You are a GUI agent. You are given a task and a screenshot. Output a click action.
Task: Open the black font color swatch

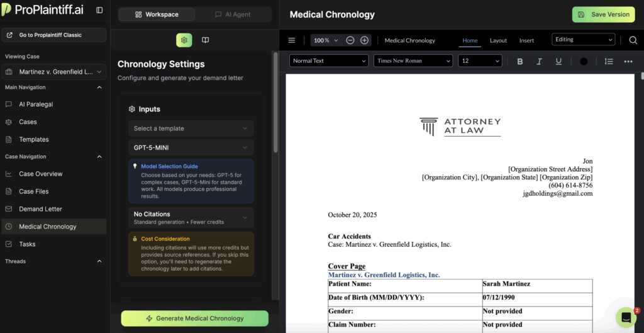coord(584,61)
